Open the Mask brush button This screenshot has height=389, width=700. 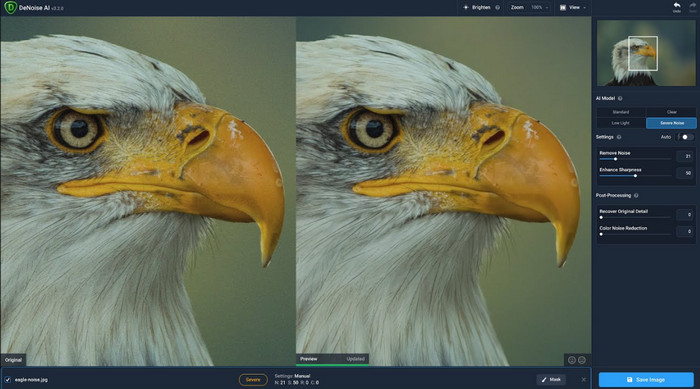(551, 380)
